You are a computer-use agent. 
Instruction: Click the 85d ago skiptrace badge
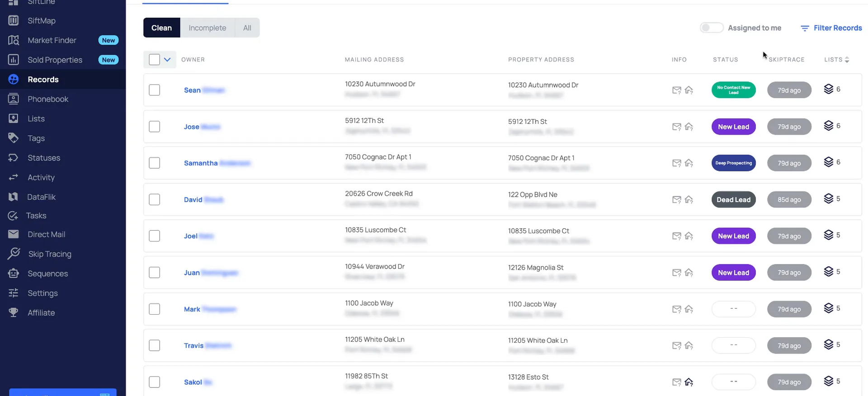(x=789, y=199)
